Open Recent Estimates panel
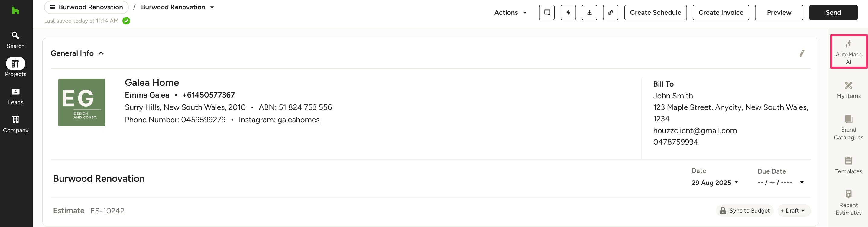868x227 pixels. click(x=848, y=203)
